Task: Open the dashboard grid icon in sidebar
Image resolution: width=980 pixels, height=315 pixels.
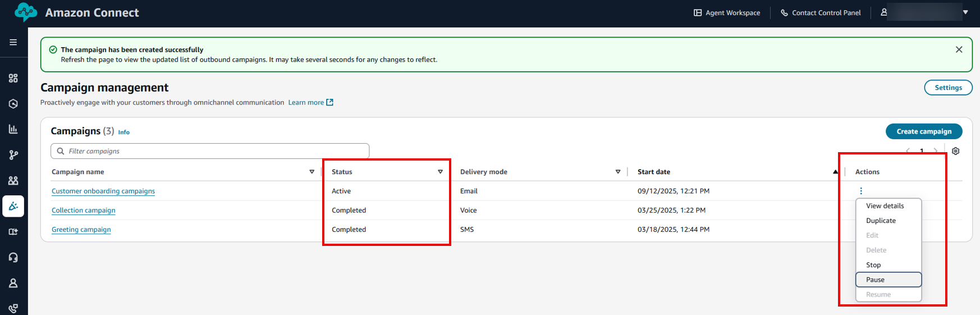Action: [x=13, y=78]
